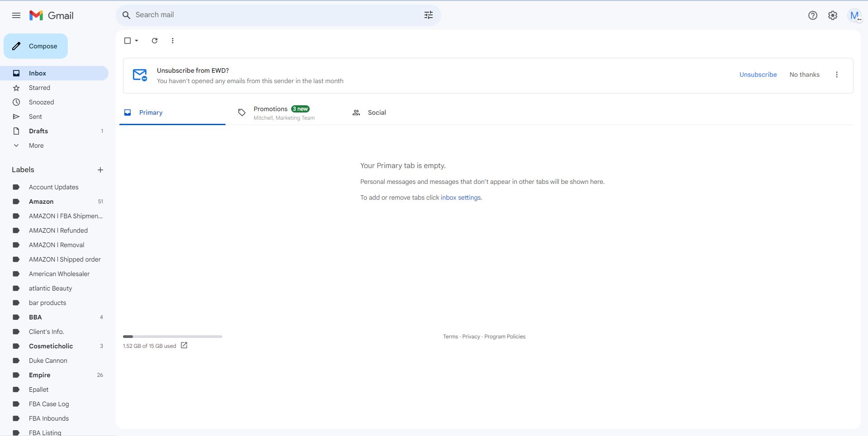Click the EWD unsubscribe envelope icon

coord(140,75)
